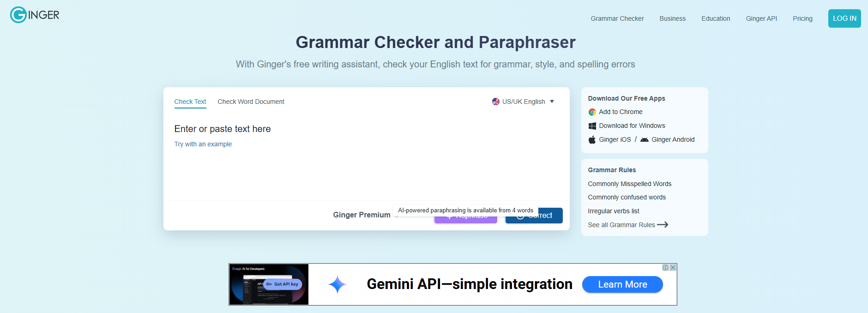This screenshot has height=313, width=868.
Task: Open the Pricing nav link
Action: click(x=802, y=18)
